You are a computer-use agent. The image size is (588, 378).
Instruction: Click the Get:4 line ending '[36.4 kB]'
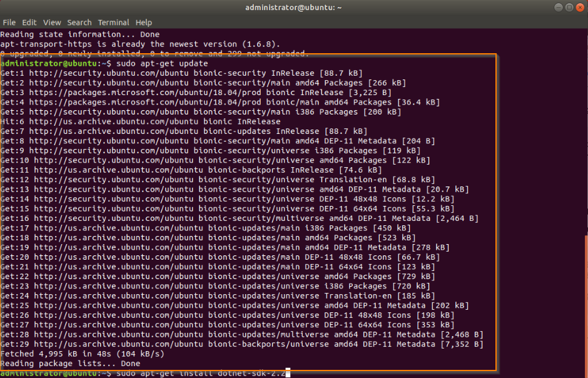[220, 103]
